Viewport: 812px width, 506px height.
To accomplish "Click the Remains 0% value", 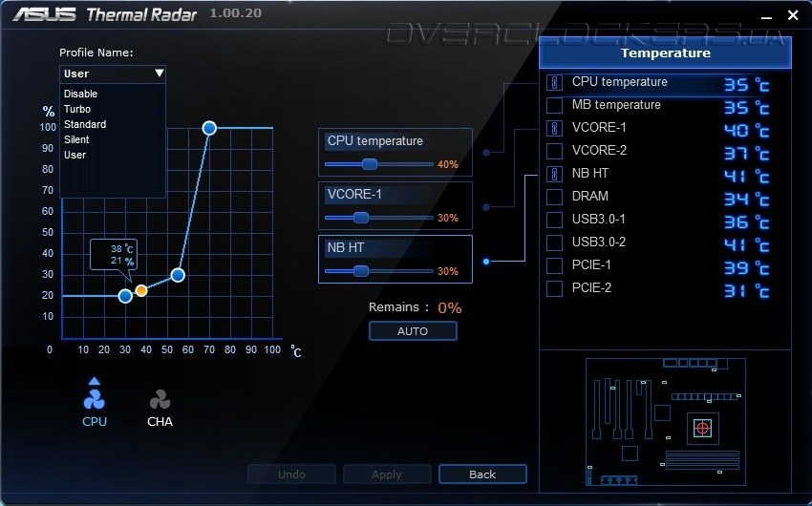I will click(450, 307).
